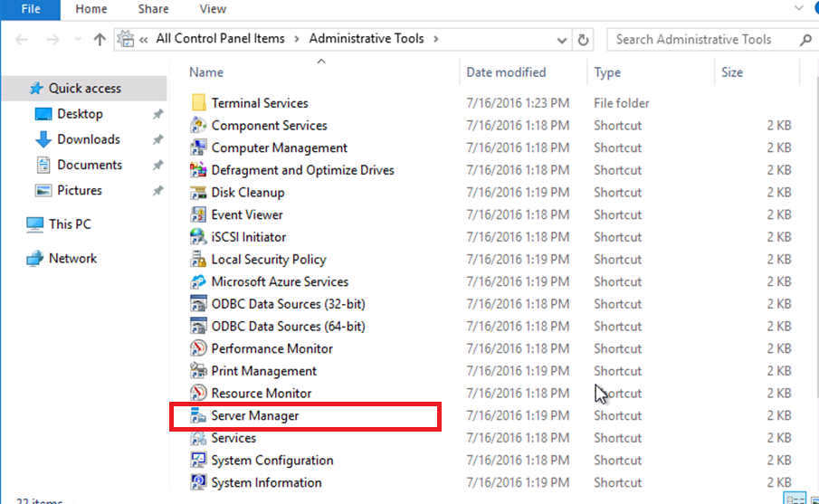The image size is (819, 504).
Task: Click the double chevron in address bar
Action: [x=144, y=40]
